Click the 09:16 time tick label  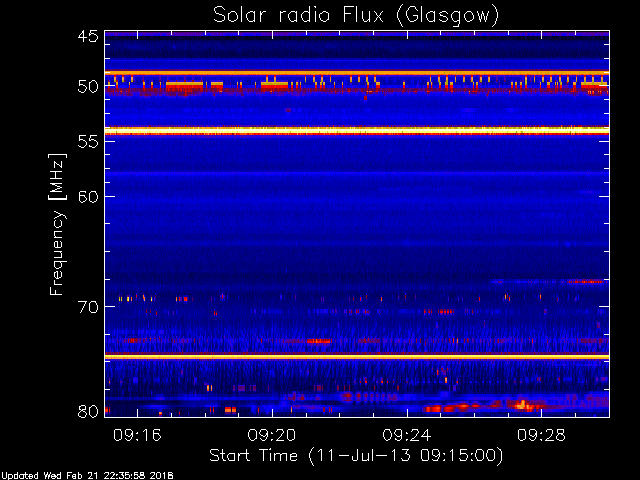(x=137, y=435)
